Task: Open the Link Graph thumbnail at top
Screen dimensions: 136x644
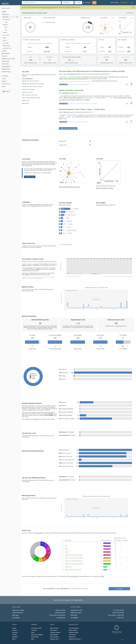Action: pos(105,27)
